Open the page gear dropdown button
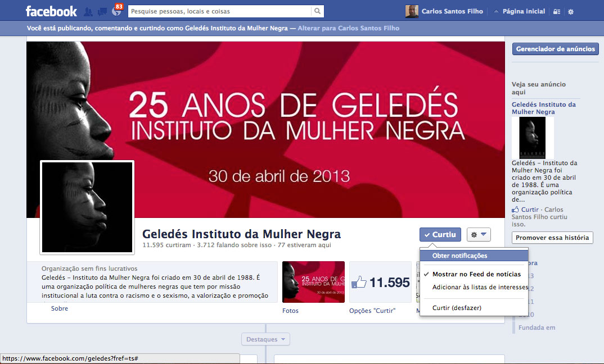 [479, 234]
